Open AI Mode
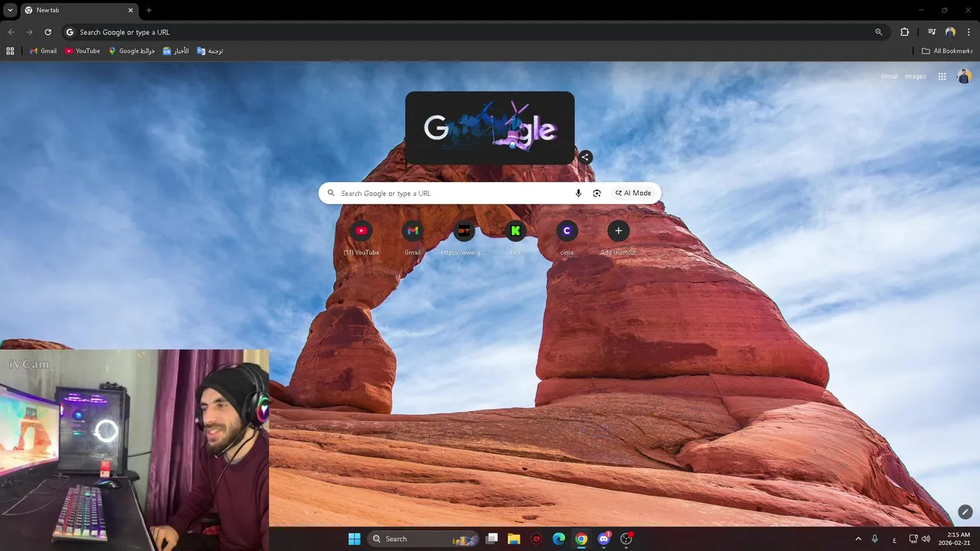 click(633, 194)
